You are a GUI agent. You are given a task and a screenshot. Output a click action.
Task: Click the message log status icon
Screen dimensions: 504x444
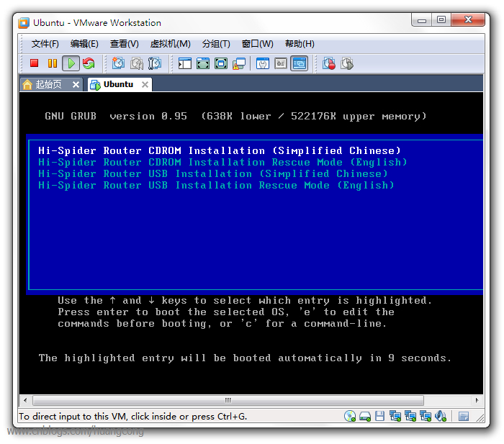click(463, 417)
